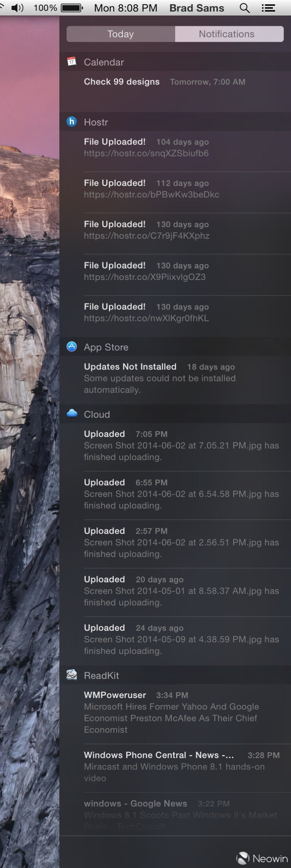Switch to the Notifications tab
This screenshot has height=868, width=291.
(227, 34)
